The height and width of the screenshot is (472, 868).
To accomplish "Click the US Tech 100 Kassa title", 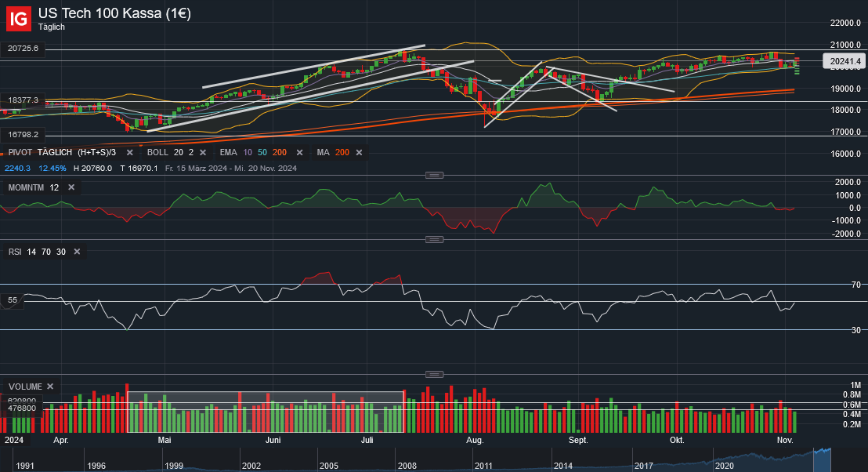I will 114,13.
